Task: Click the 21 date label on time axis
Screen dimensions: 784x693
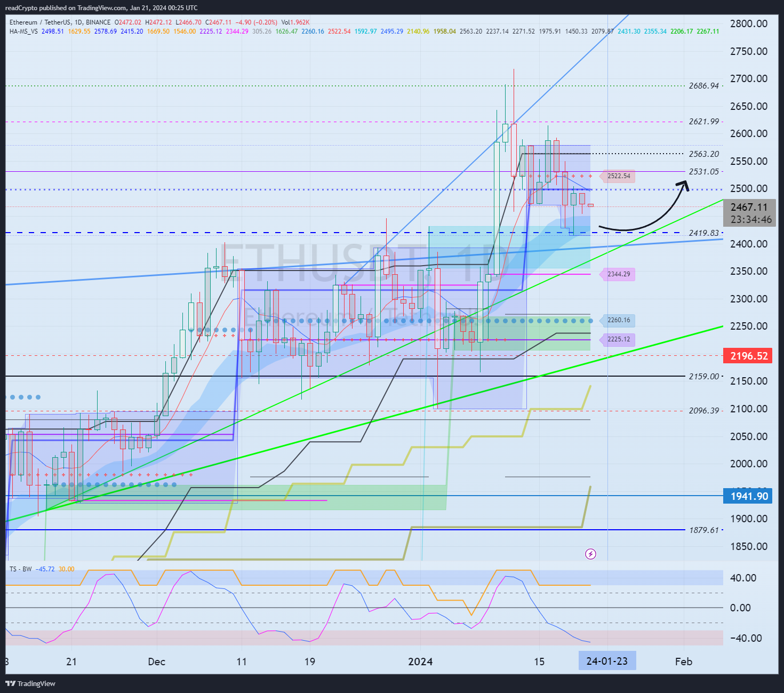Action: pyautogui.click(x=71, y=662)
